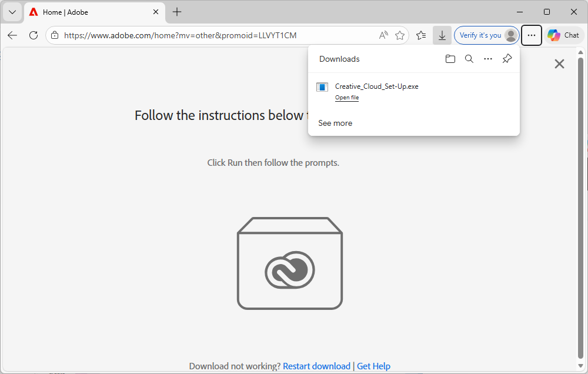Open file Creative_Cloud_Set-Up.exe
588x374 pixels.
(x=346, y=98)
